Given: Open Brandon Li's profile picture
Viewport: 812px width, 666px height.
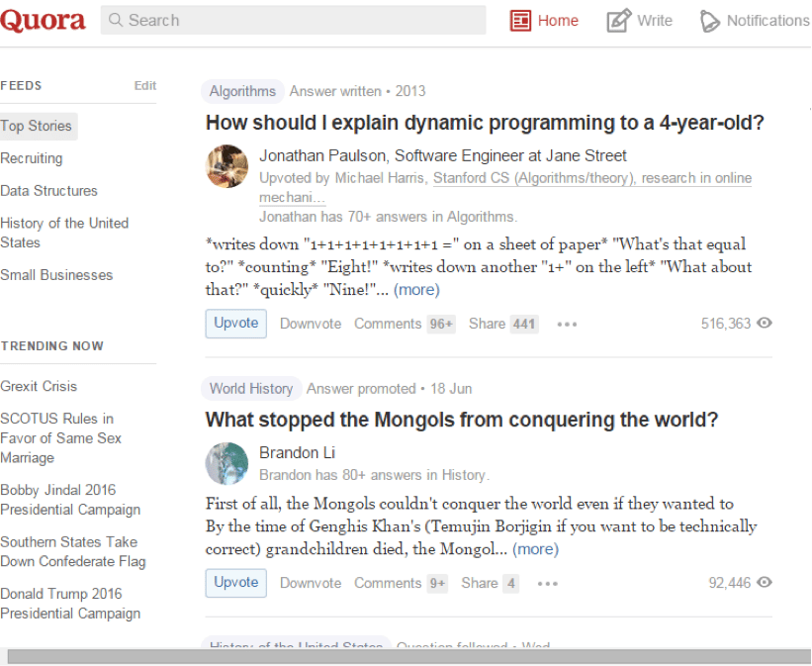Looking at the screenshot, I should pos(226,463).
